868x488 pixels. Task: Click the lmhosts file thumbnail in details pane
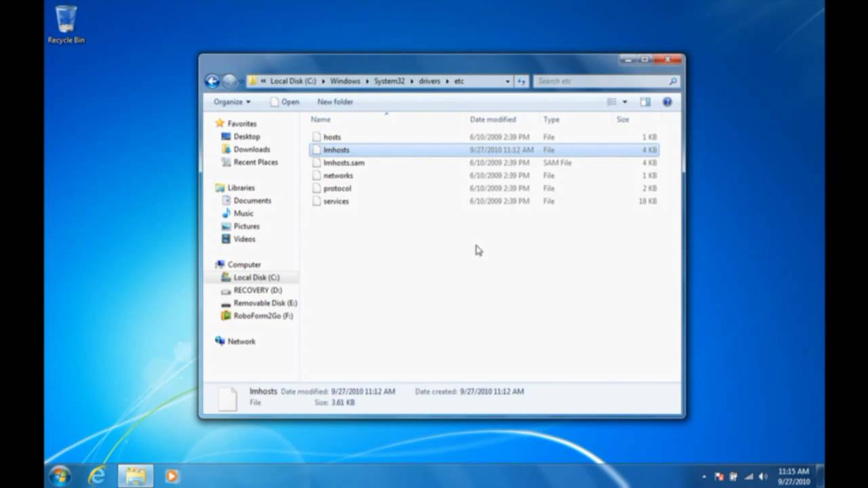click(227, 398)
